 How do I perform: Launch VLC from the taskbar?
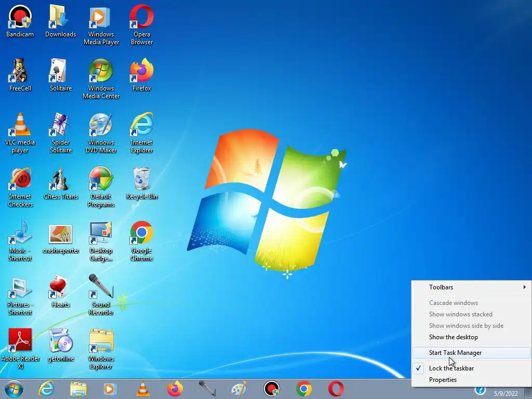click(142, 389)
